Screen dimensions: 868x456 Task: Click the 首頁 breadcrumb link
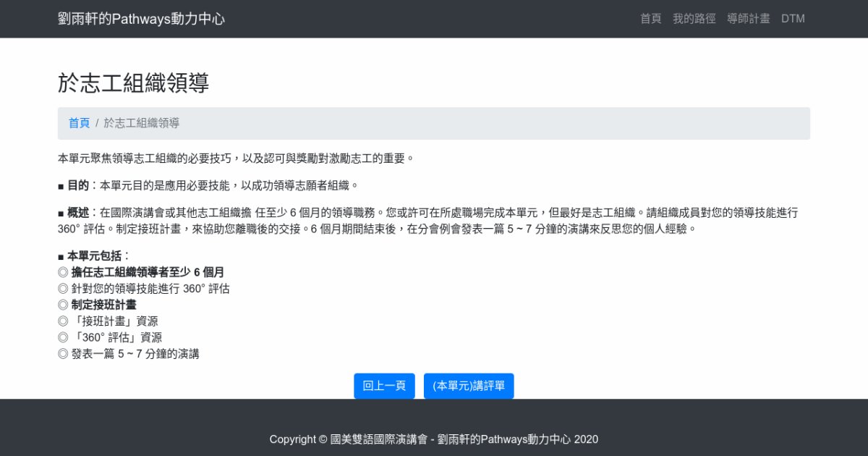(x=79, y=123)
